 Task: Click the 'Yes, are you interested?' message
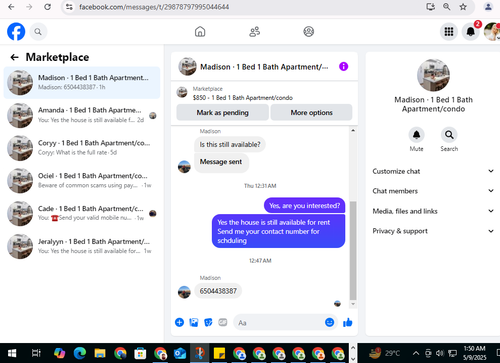point(305,206)
